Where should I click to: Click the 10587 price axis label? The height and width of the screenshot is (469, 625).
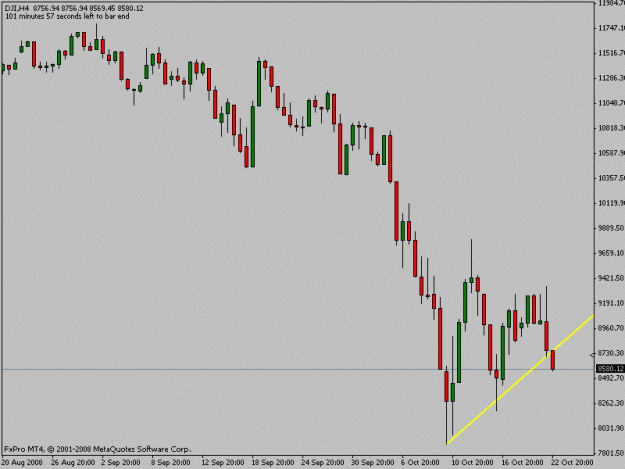(x=611, y=153)
